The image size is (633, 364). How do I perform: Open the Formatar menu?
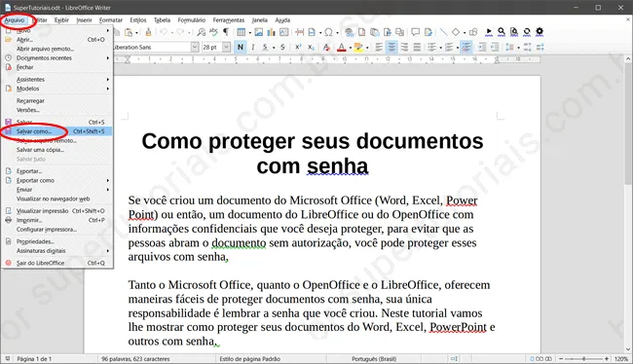[x=111, y=20]
